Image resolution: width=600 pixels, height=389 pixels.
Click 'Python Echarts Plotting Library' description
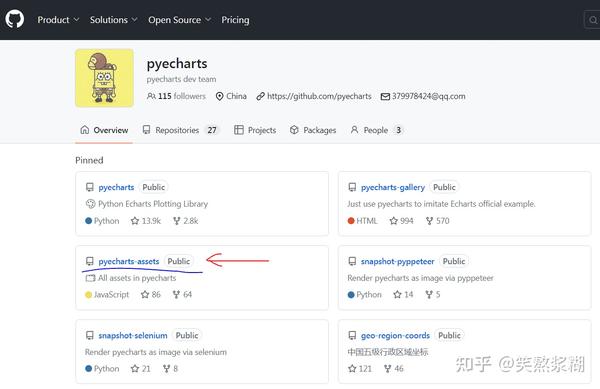(153, 204)
